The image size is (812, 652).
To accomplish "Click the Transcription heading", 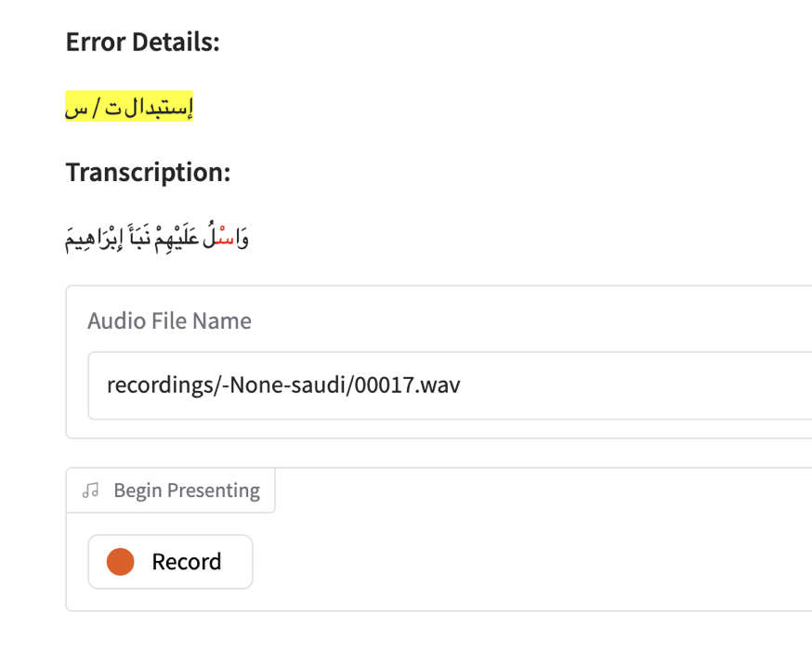I will click(148, 173).
